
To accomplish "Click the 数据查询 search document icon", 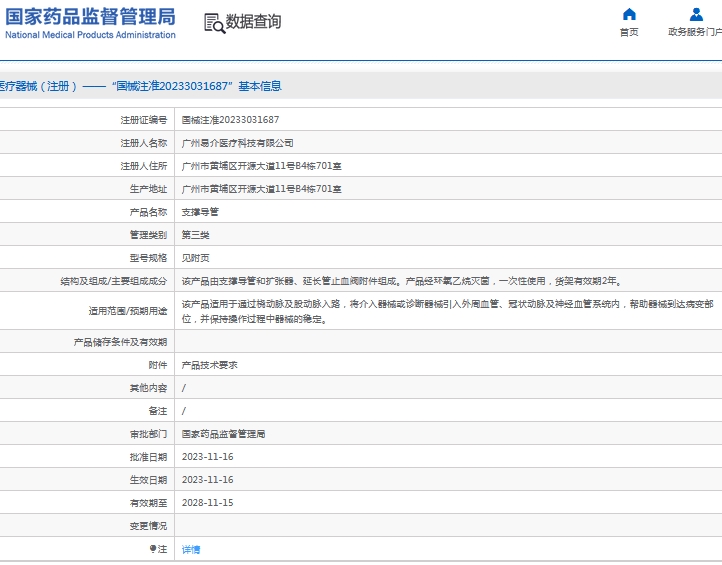I will tap(214, 23).
